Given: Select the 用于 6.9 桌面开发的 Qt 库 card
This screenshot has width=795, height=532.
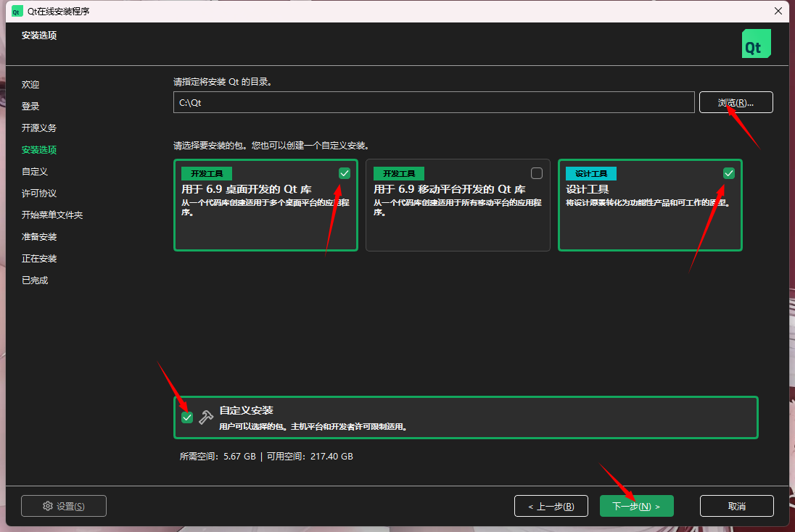Looking at the screenshot, I should 265,205.
